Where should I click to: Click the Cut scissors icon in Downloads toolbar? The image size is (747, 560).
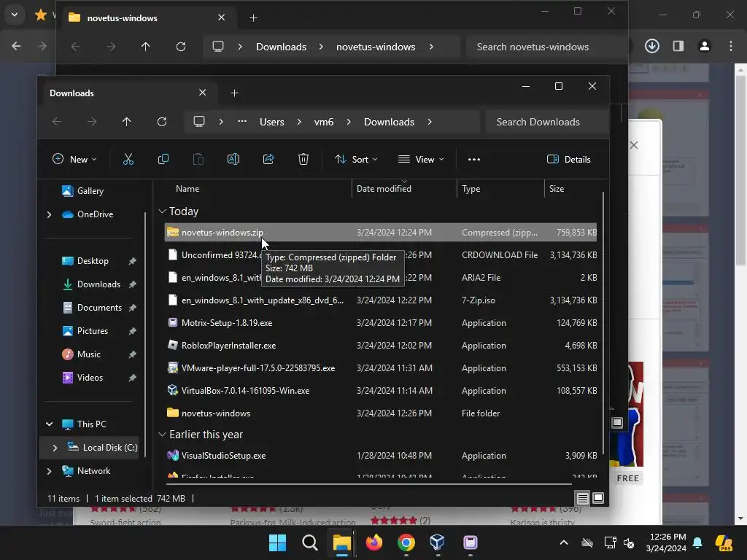[x=128, y=159]
